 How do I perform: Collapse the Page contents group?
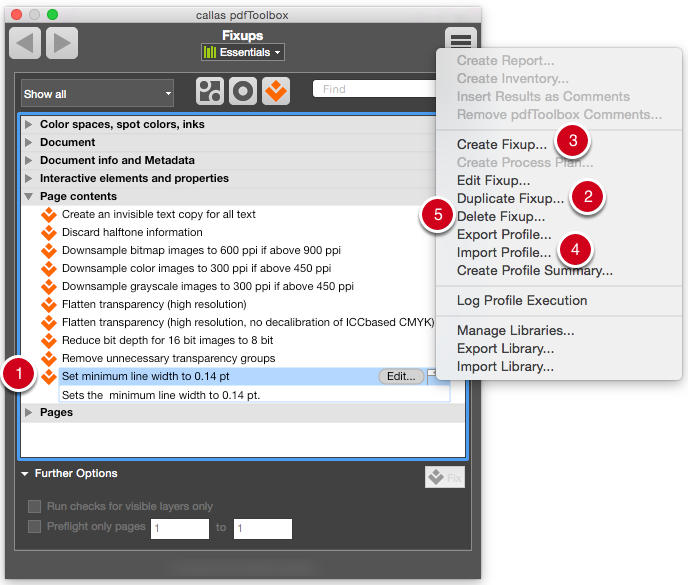[29, 197]
